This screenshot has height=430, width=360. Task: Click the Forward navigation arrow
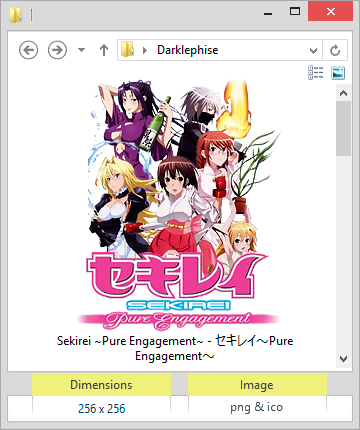pos(57,50)
